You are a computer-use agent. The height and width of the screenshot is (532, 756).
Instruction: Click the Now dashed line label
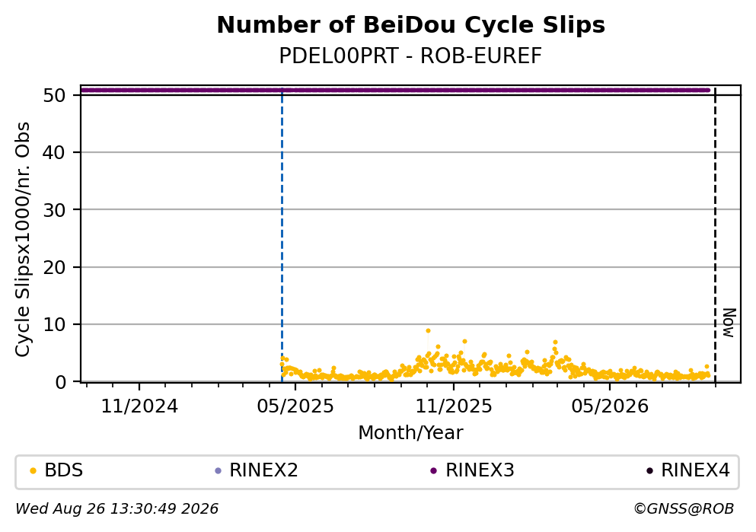(x=729, y=323)
